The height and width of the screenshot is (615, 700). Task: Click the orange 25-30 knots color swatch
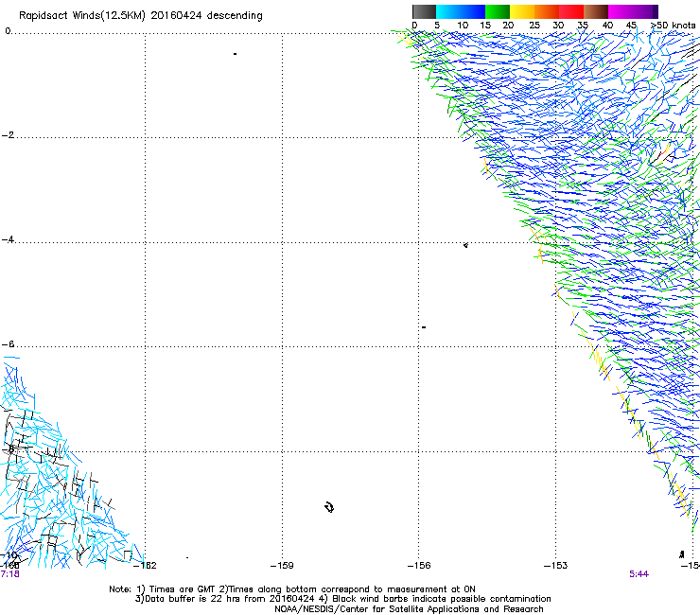[547, 11]
